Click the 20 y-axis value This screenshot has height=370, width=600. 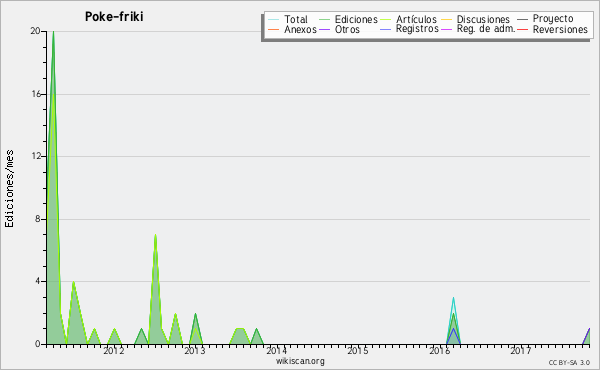[35, 31]
